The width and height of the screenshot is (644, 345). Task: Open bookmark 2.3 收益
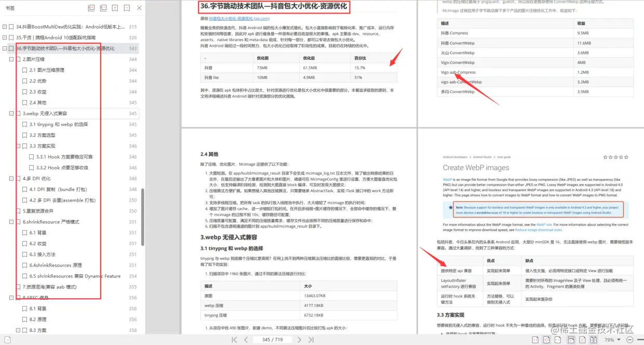(38, 92)
